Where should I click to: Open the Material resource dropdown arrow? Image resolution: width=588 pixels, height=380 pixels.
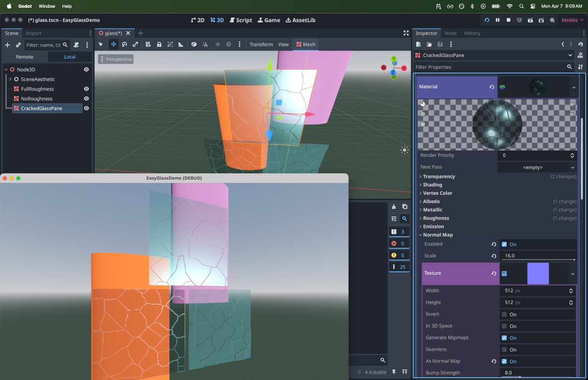(x=573, y=87)
